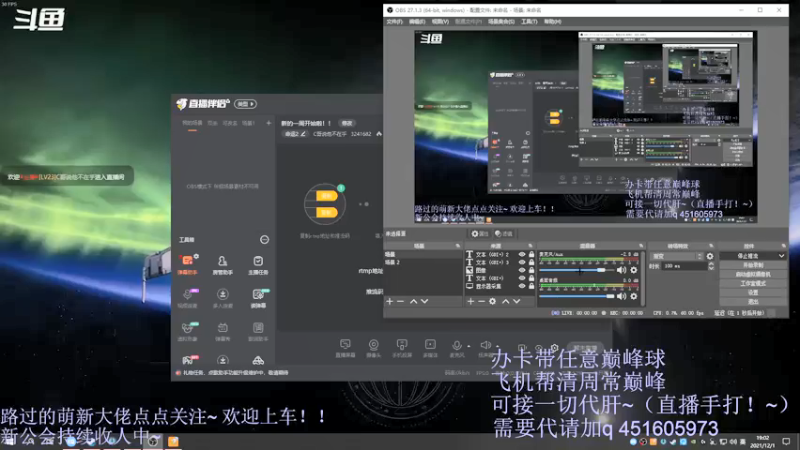Image resolution: width=800 pixels, height=450 pixels.
Task: Mute the 桌面音频 speaker icon
Action: 621,296
